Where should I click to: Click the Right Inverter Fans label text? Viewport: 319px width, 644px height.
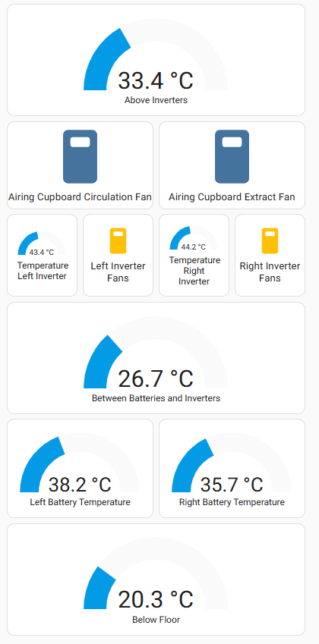point(270,272)
